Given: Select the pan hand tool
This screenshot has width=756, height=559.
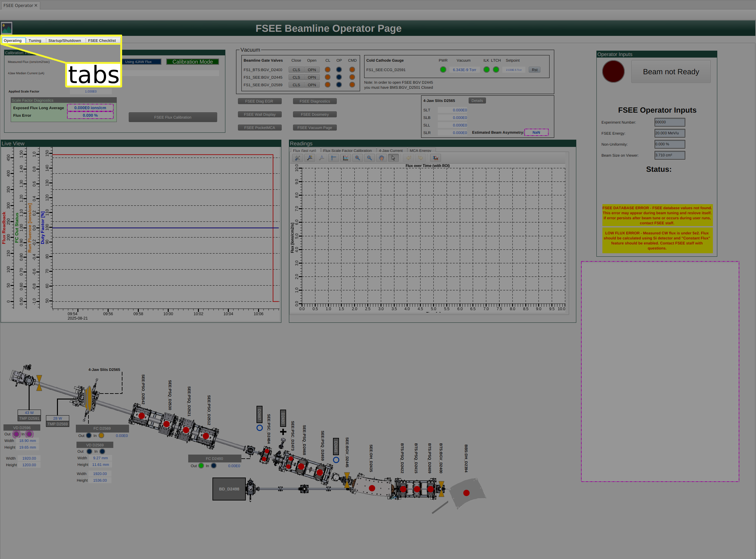Looking at the screenshot, I should pyautogui.click(x=381, y=158).
